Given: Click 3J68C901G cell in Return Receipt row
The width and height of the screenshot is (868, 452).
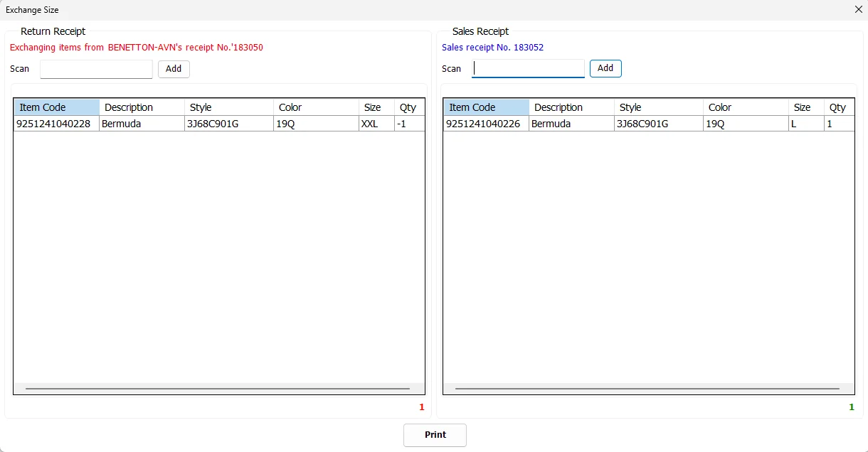Looking at the screenshot, I should pos(228,124).
